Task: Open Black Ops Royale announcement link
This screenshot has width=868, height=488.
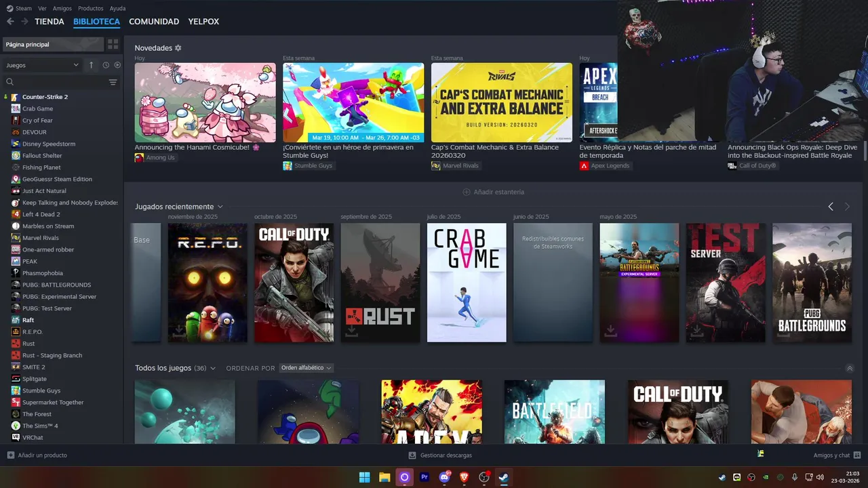Action: 792,151
